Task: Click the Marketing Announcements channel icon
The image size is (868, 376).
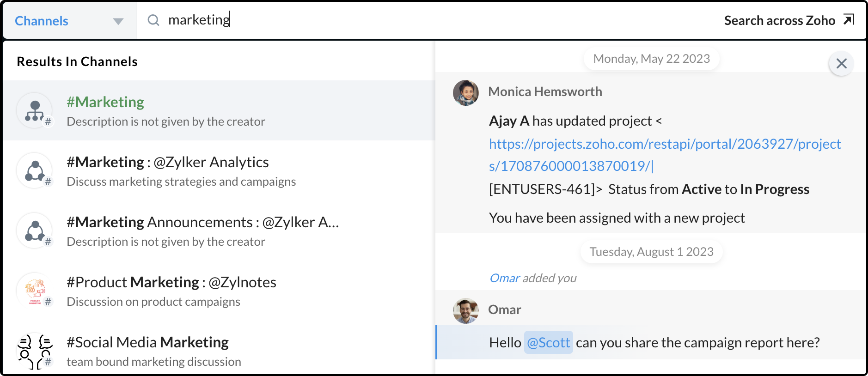Action: [x=35, y=231]
